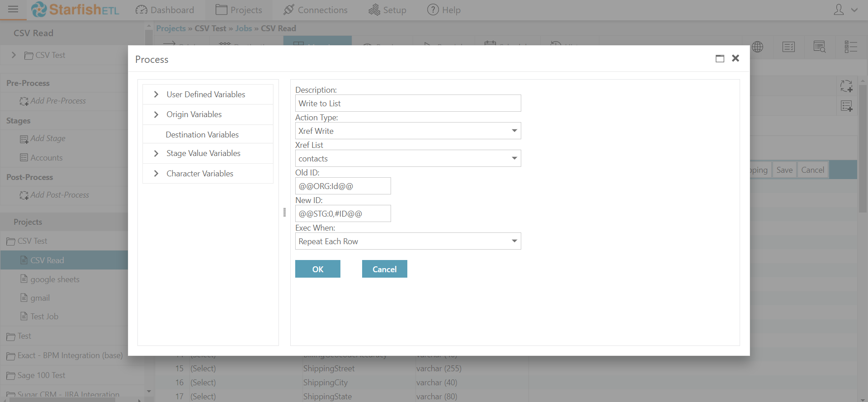Open the Setup menu

click(x=387, y=10)
